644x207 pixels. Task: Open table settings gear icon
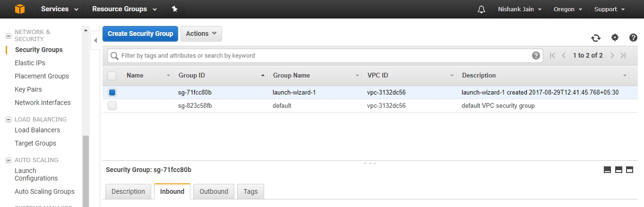pyautogui.click(x=615, y=38)
